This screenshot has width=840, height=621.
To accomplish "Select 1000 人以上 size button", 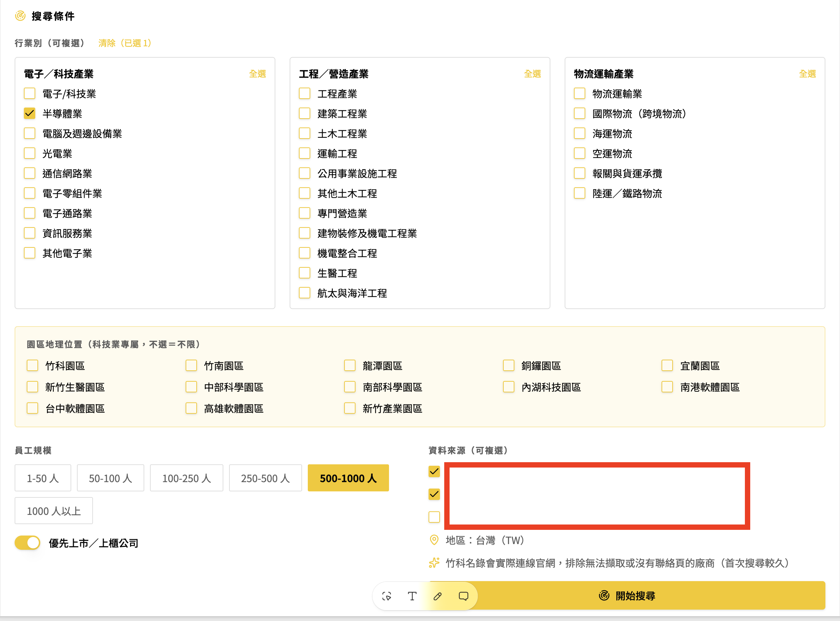I will pyautogui.click(x=54, y=511).
